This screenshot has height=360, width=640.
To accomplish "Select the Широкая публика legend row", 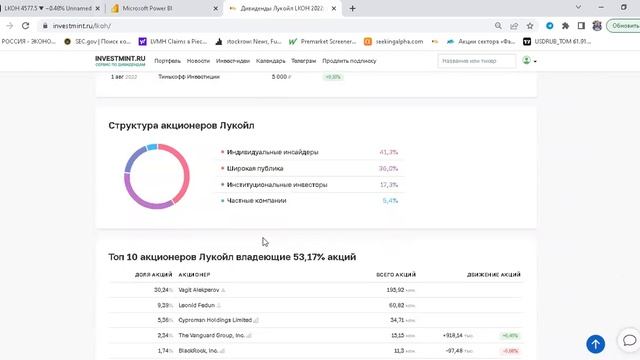I will [310, 169].
